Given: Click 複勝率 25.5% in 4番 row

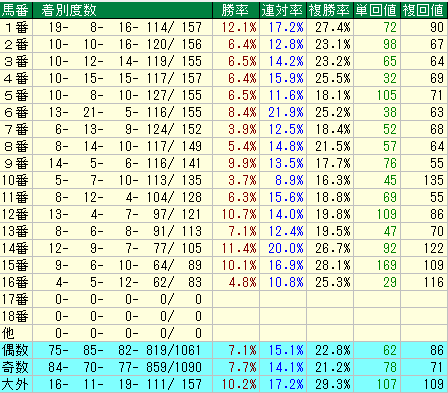Looking at the screenshot, I should [x=333, y=78].
